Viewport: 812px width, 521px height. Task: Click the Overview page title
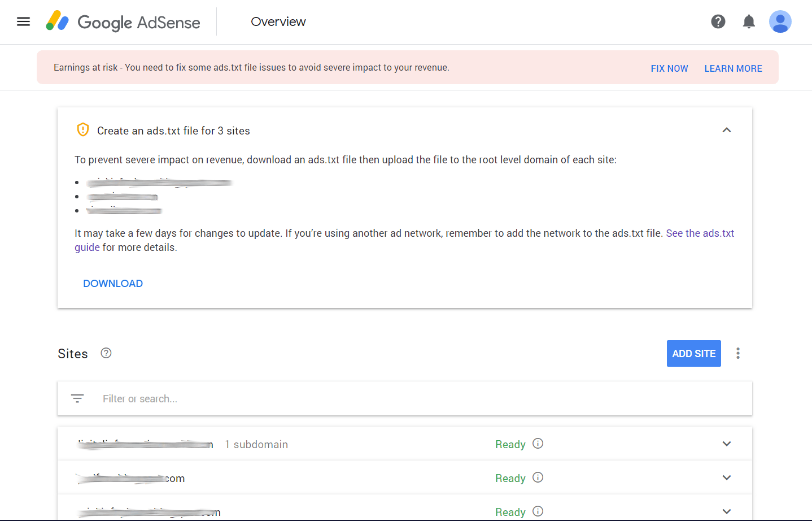pos(278,21)
